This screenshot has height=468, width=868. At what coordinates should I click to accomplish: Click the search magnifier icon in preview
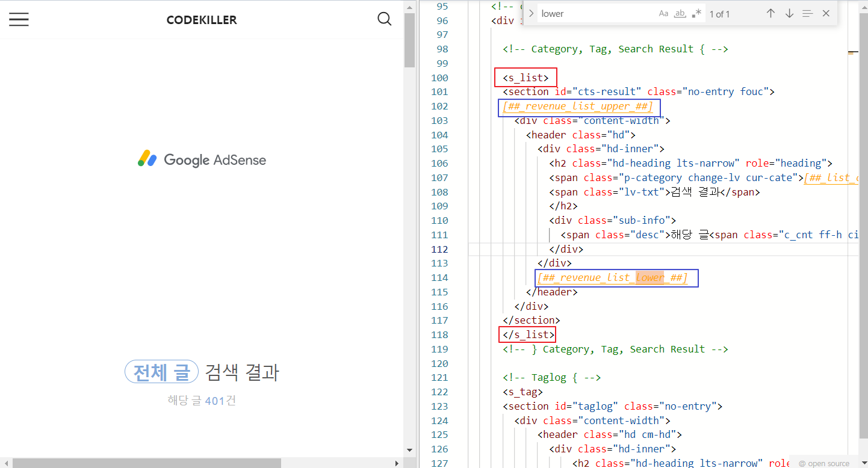pos(385,19)
